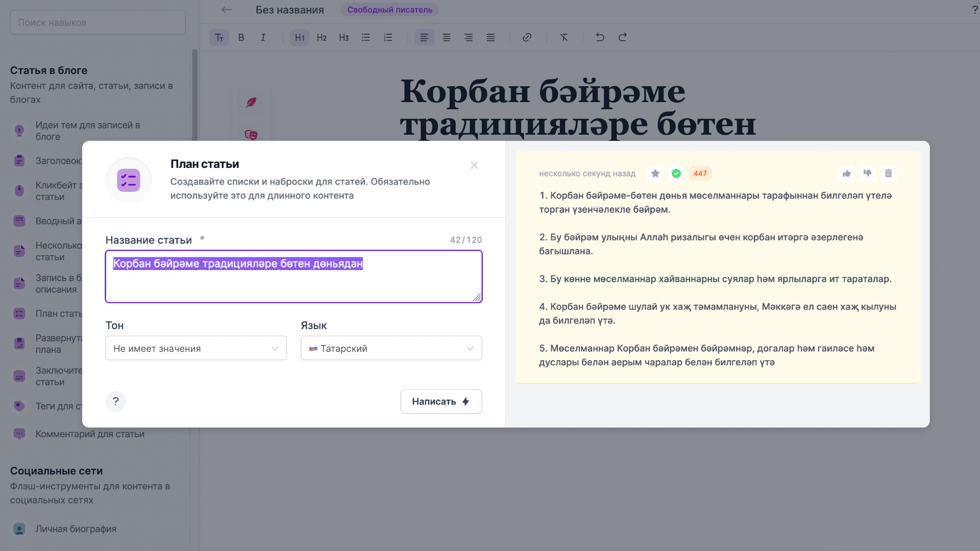Click generated point 1 about Корбан бәйрәме

(x=716, y=203)
